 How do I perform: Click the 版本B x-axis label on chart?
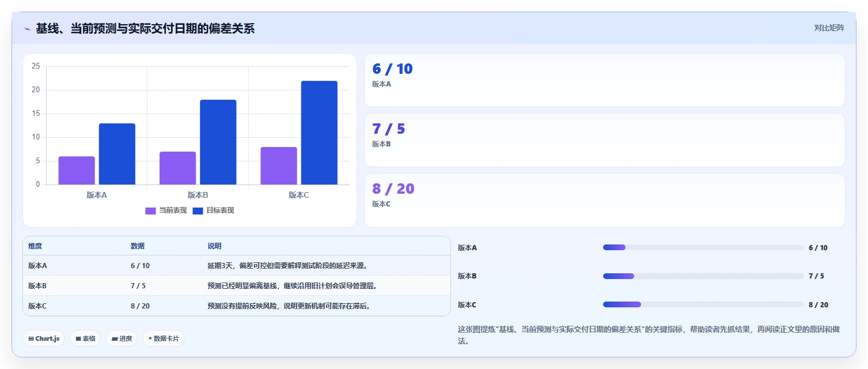pyautogui.click(x=198, y=195)
